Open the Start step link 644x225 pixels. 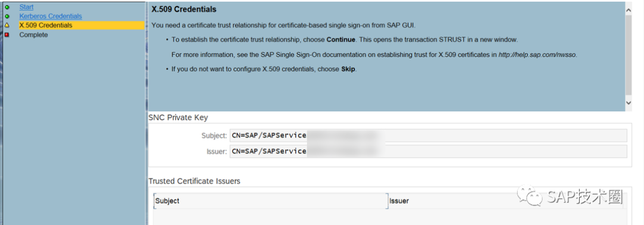click(x=26, y=7)
